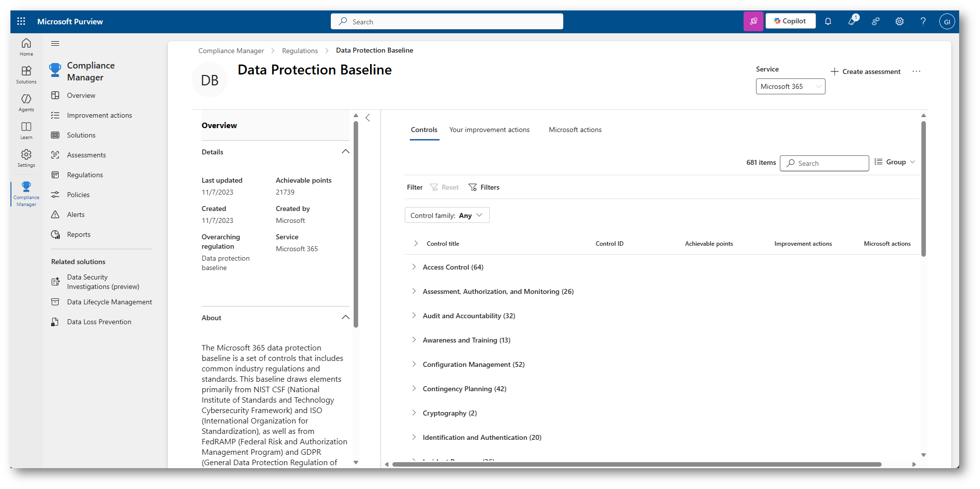
Task: Click the Alerts triangle icon
Action: coord(56,214)
